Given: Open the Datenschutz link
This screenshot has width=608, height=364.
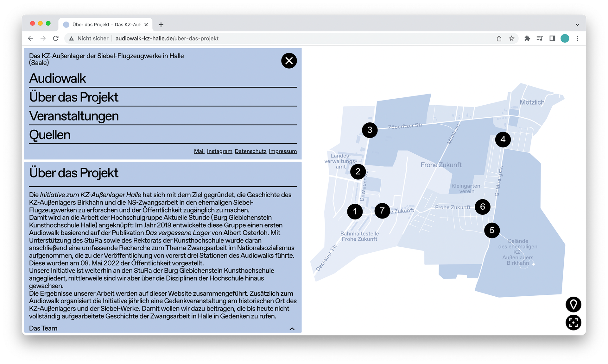Looking at the screenshot, I should 250,151.
